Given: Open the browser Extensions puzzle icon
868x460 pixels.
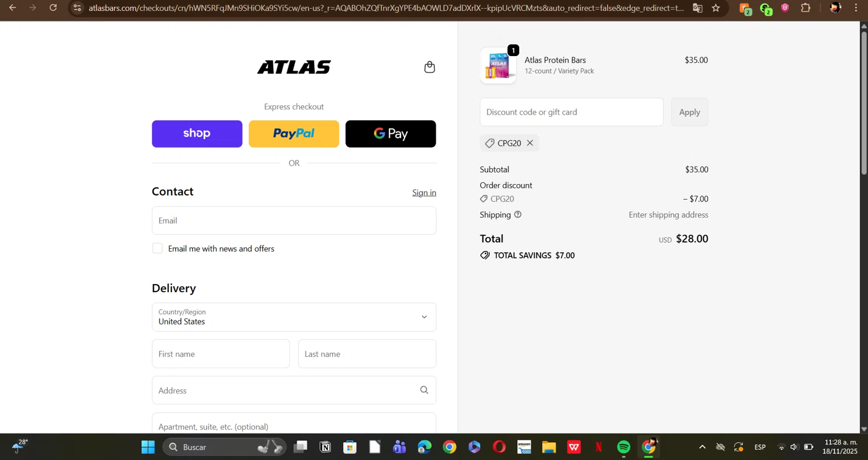Looking at the screenshot, I should pyautogui.click(x=806, y=8).
